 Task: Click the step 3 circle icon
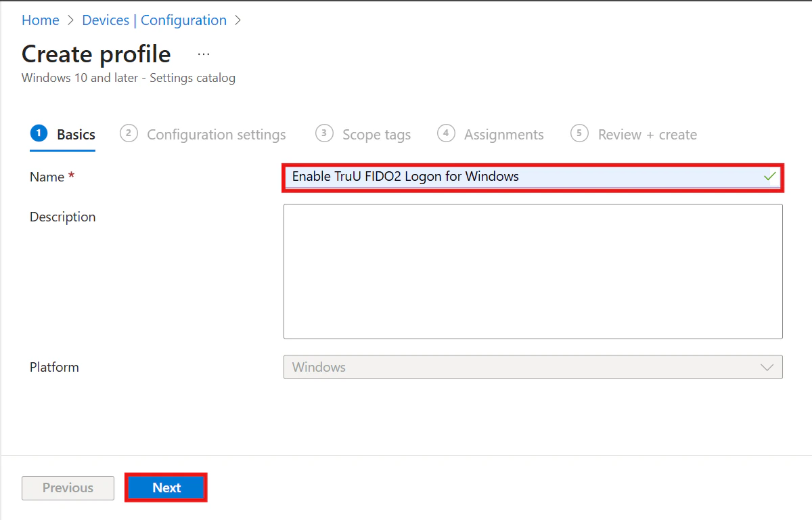324,133
